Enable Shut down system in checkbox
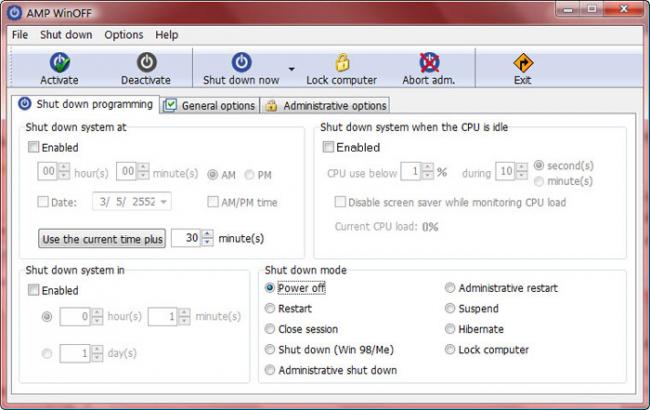This screenshot has width=650, height=410. (33, 290)
